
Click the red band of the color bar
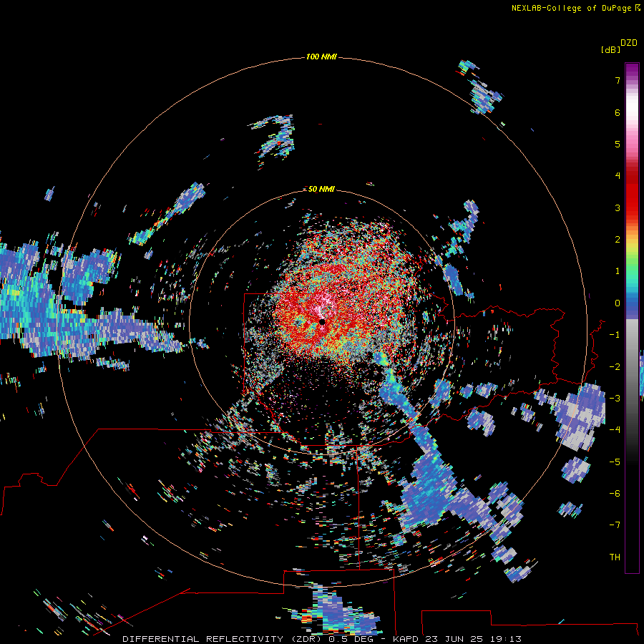632,193
